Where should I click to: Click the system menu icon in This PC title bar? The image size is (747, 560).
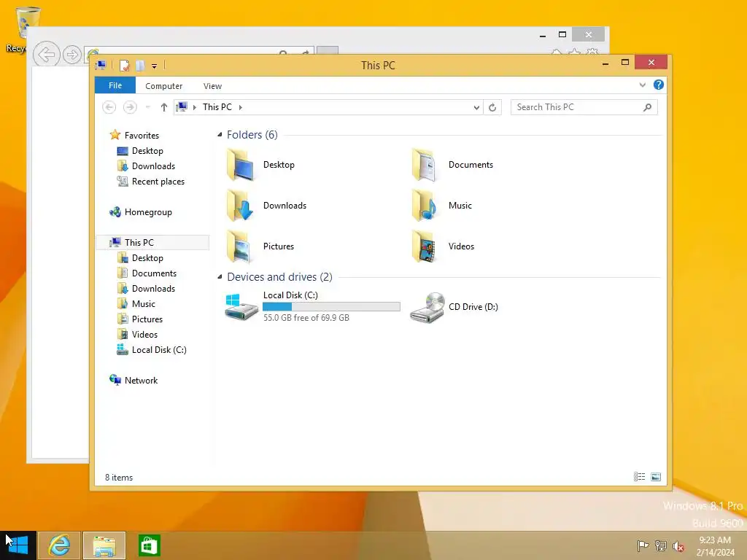point(101,65)
